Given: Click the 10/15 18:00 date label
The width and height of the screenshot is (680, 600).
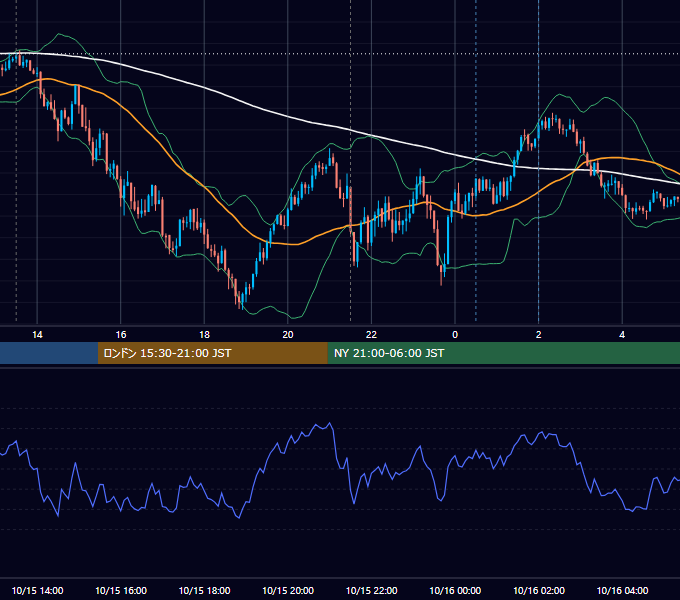Looking at the screenshot, I should 204,590.
